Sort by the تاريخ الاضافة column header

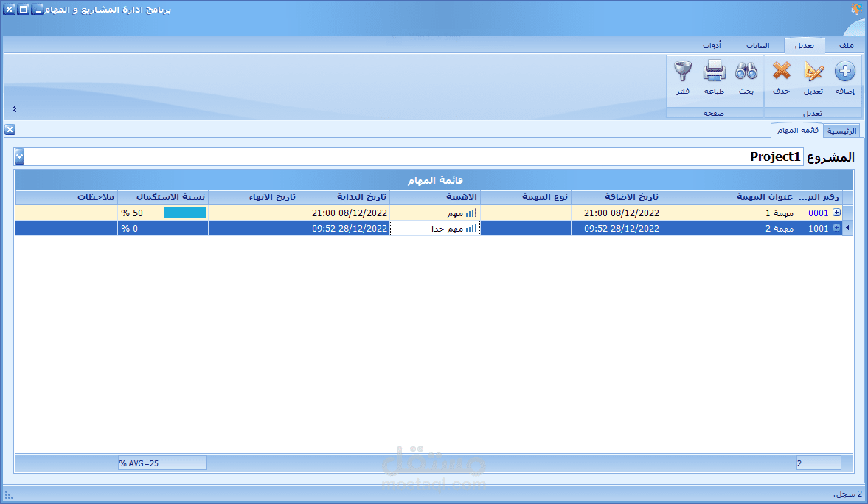tap(616, 197)
